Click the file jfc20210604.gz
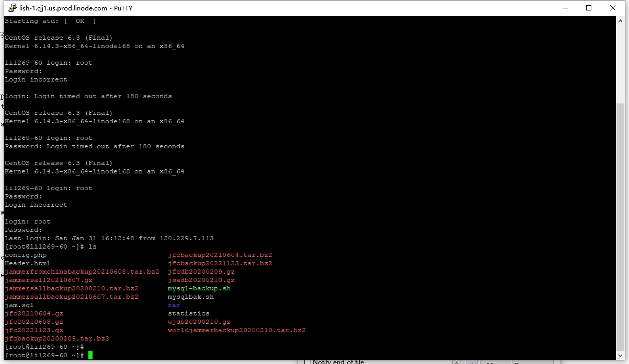629x364 pixels. coord(34,313)
